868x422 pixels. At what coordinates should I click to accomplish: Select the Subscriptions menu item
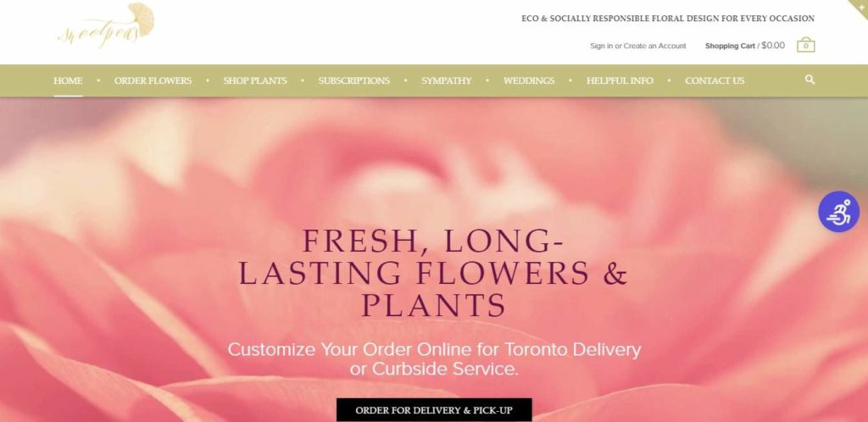353,81
